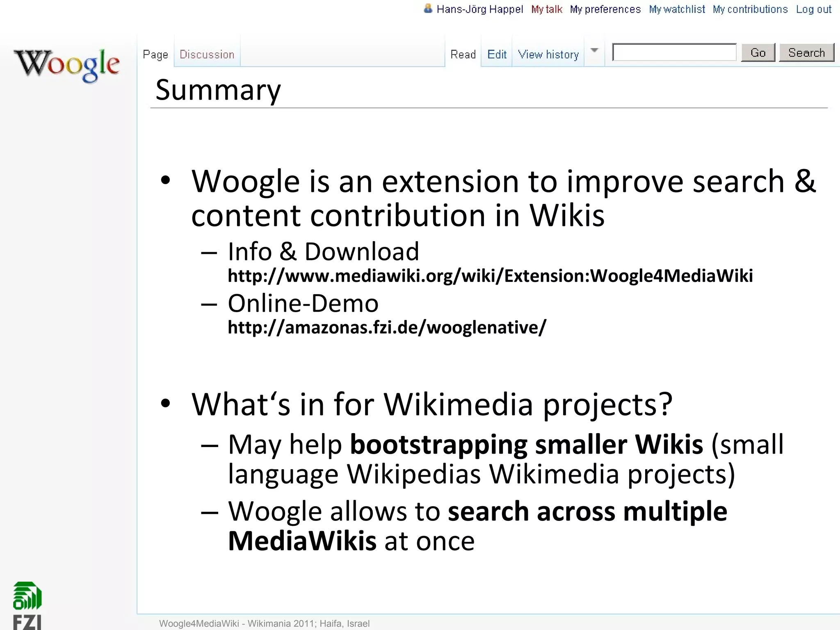Select the Page tab
The width and height of the screenshot is (840, 630).
coord(155,54)
